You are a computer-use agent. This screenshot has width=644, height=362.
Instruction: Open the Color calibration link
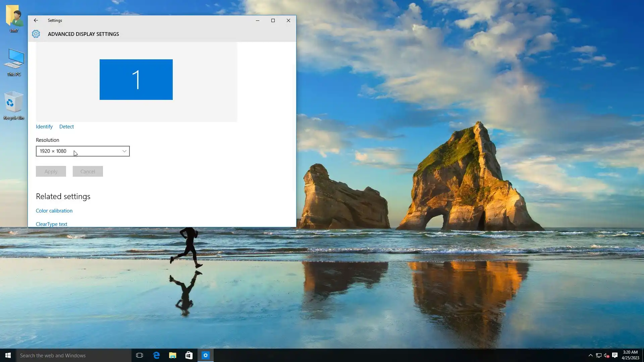(54, 211)
